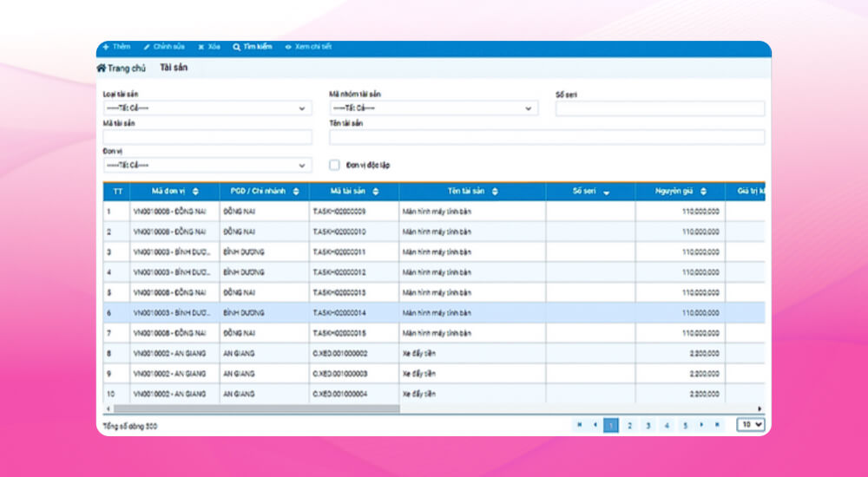Click Màn hình máy tính bàn in row 2
This screenshot has width=868, height=477.
point(437,232)
